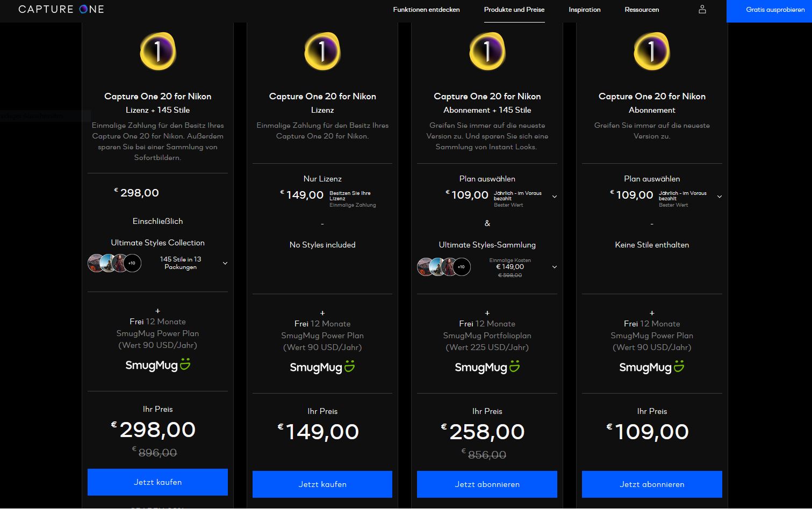Open Funktionen entdecken menu
This screenshot has height=509, width=812.
tap(426, 10)
